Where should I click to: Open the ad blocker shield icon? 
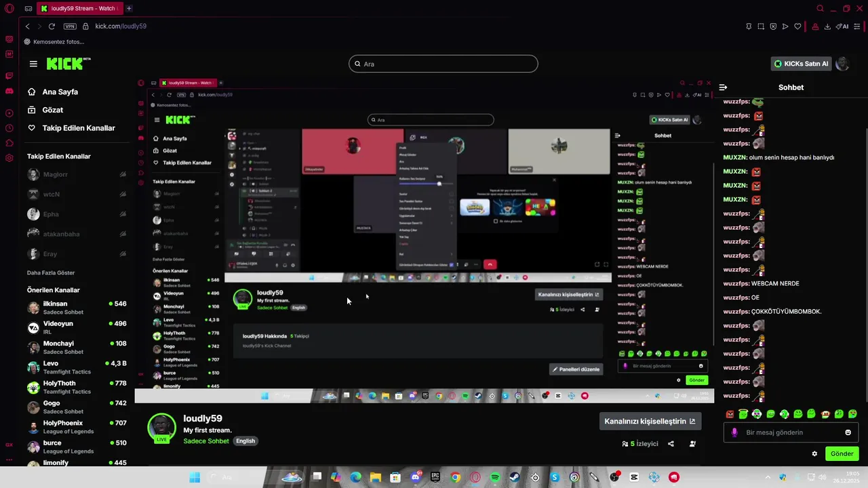(x=773, y=26)
